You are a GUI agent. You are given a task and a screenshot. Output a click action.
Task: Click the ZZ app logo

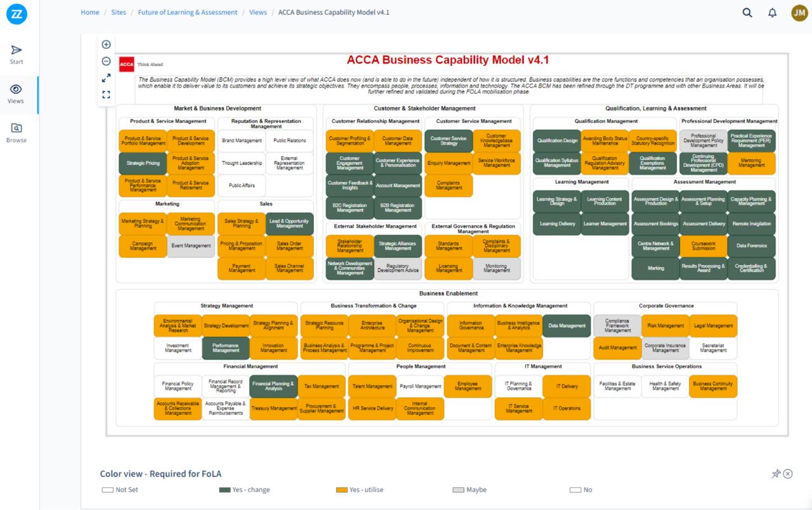pos(16,14)
